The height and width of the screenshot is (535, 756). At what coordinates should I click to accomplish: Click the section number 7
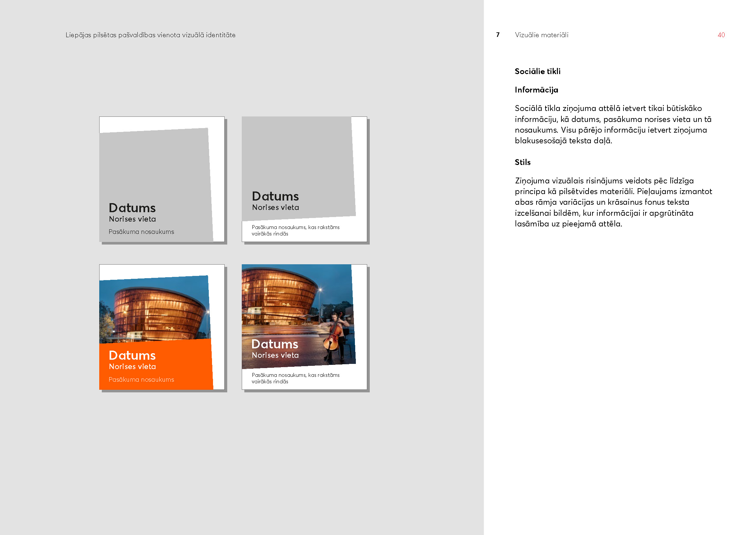(498, 35)
